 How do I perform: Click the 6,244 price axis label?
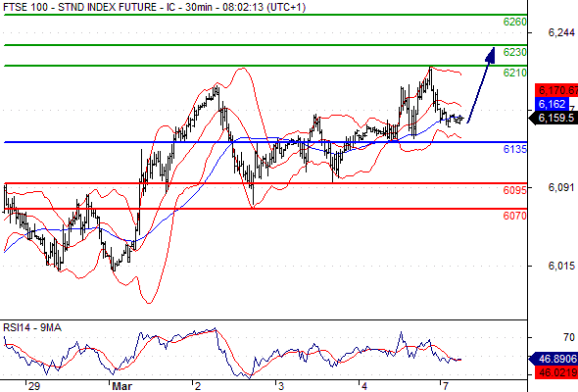click(x=561, y=32)
